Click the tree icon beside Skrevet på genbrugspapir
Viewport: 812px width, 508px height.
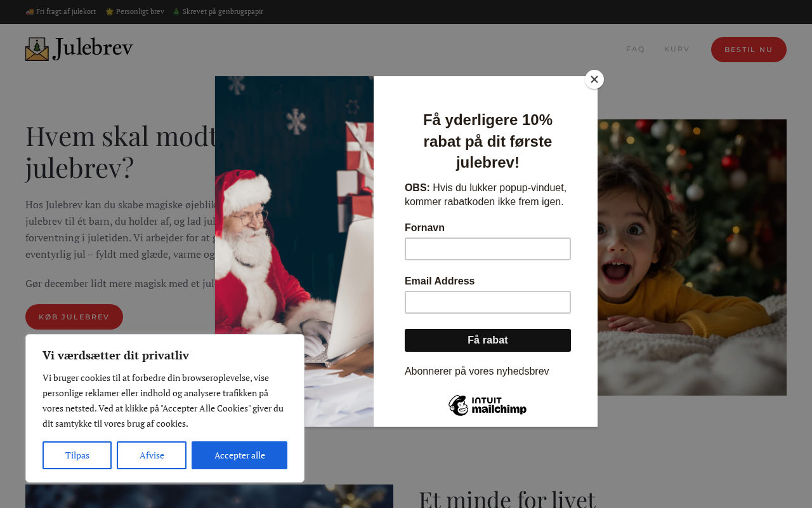[x=176, y=11]
